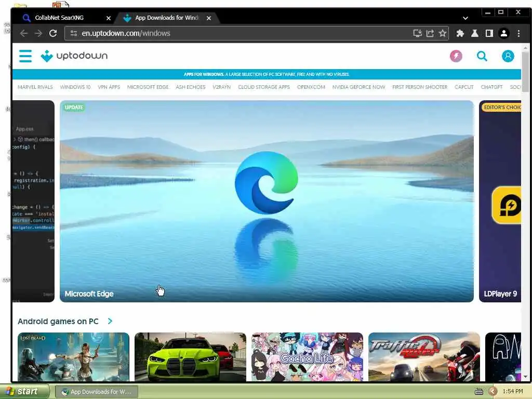Open the Uptodown hamburger menu
This screenshot has width=532, height=399.
25,56
